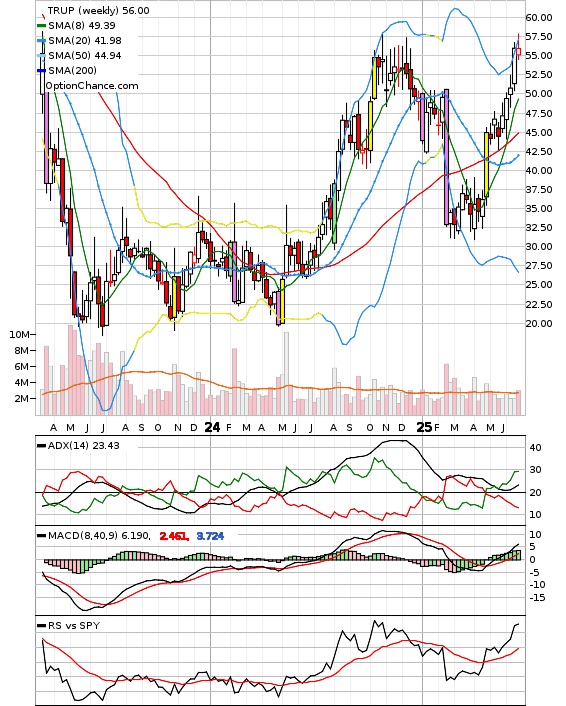The height and width of the screenshot is (706, 566).
Task: Click the TRUP (weekly) 56.00 title
Action: pos(99,10)
